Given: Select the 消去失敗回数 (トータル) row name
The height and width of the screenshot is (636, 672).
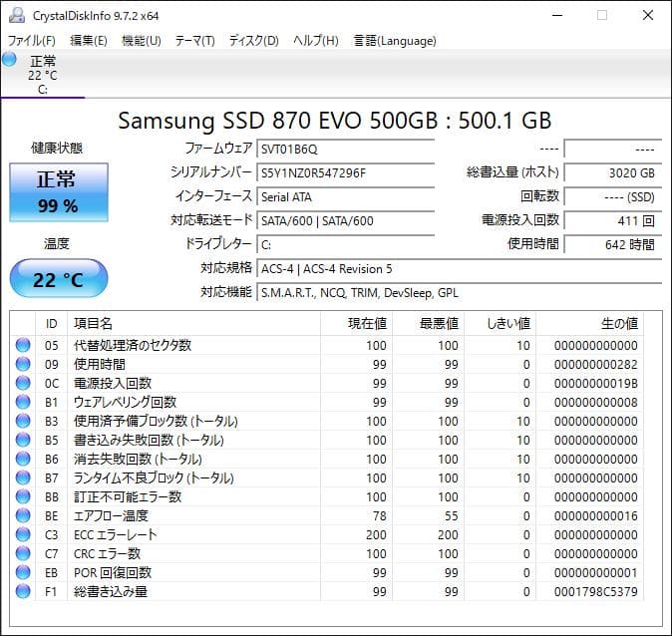Looking at the screenshot, I should click(x=138, y=459).
